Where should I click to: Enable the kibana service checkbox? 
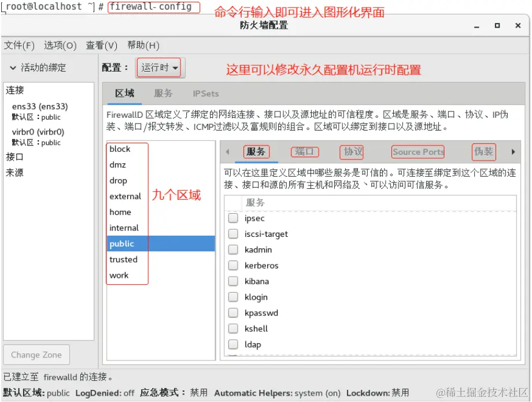233,281
